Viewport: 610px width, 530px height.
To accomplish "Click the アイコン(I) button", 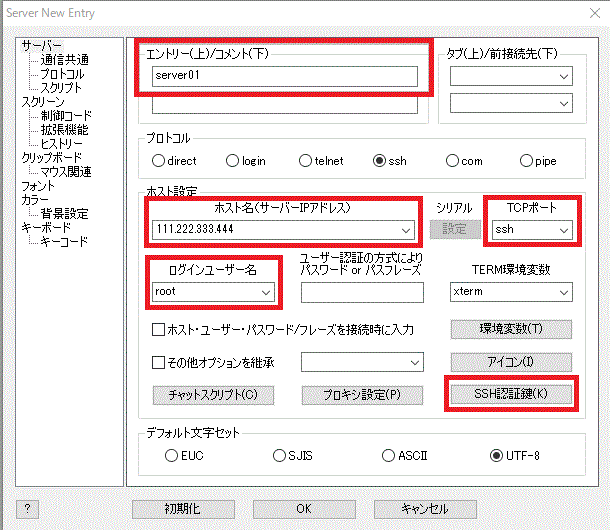I will tap(511, 362).
